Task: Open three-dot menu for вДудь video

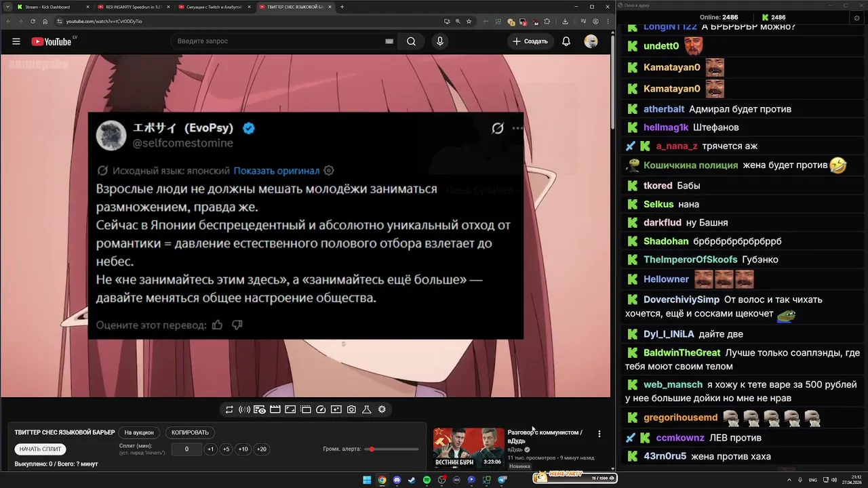Action: (599, 434)
